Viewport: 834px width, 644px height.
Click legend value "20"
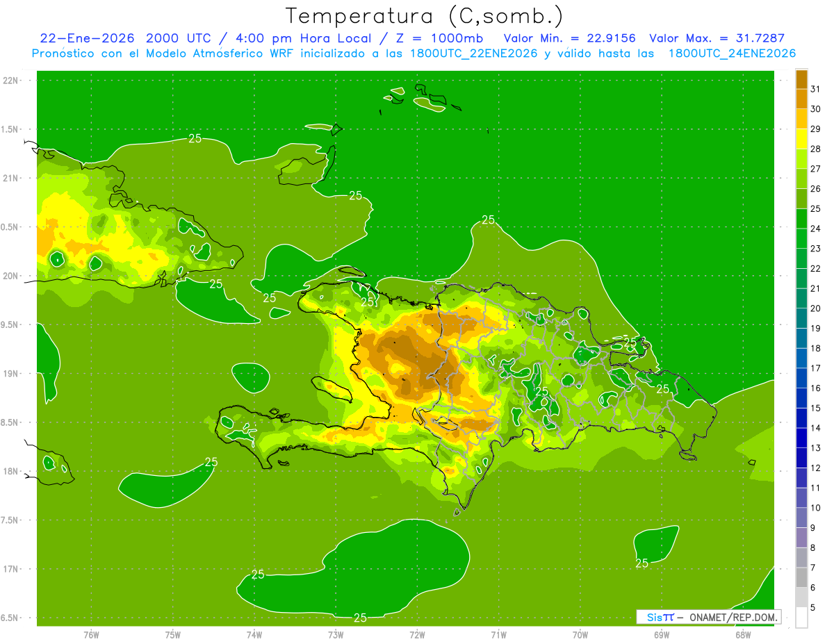(816, 308)
